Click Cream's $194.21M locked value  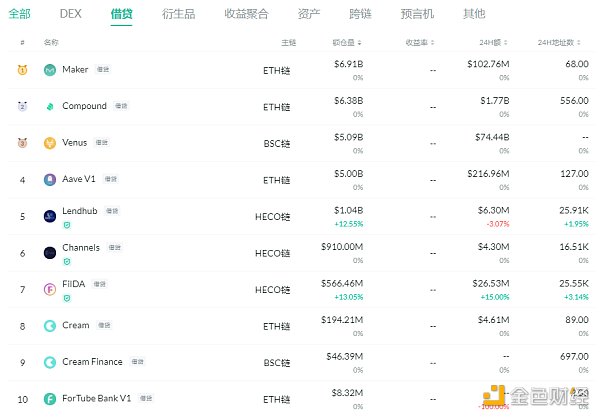342,320
